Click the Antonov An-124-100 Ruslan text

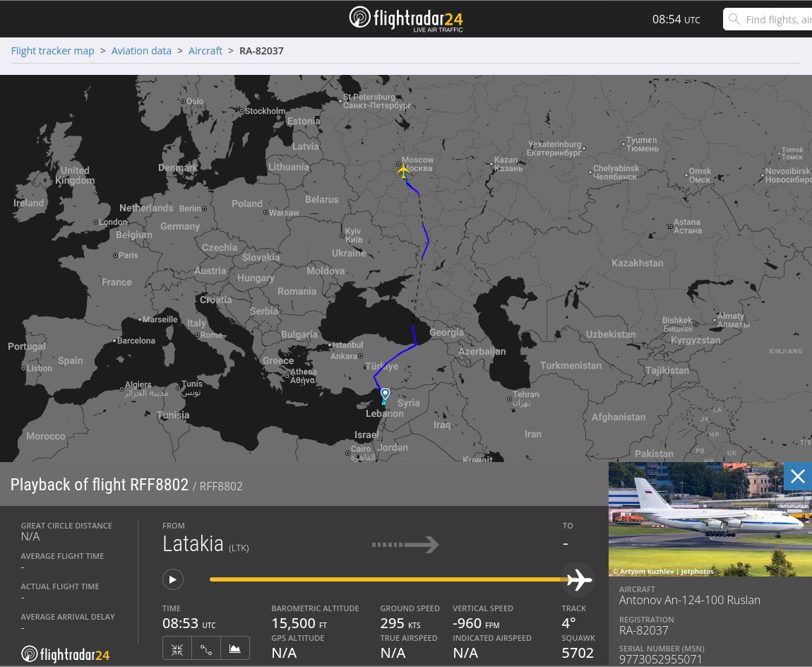(x=690, y=600)
